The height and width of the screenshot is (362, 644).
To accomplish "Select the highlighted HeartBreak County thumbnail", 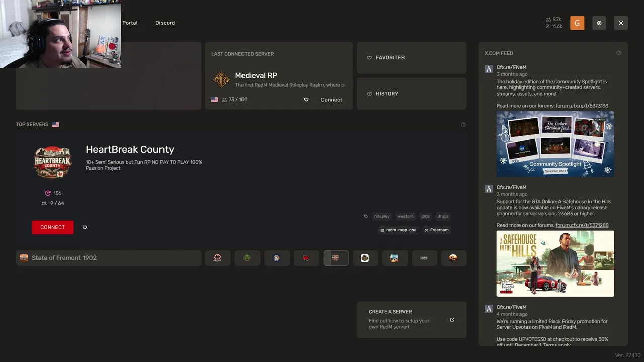I will pyautogui.click(x=336, y=258).
